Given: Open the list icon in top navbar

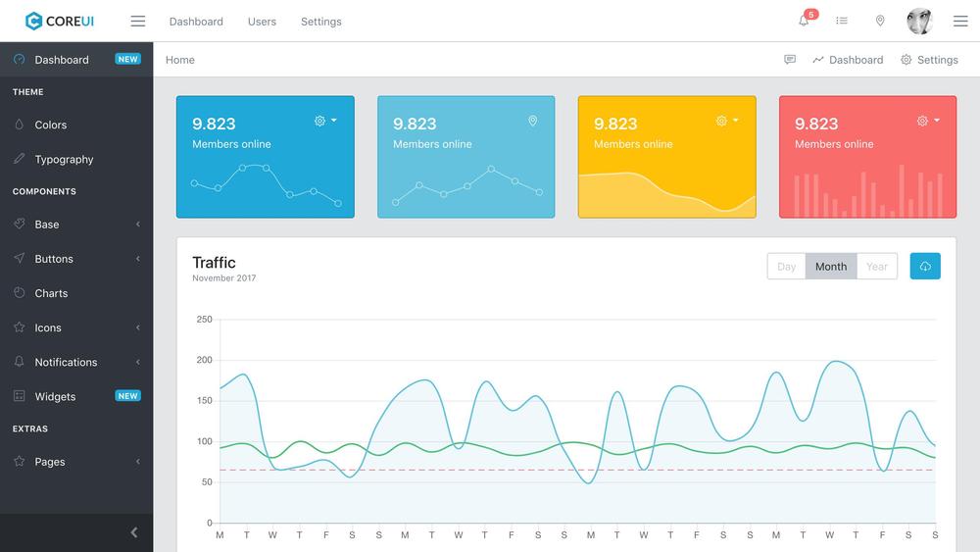Looking at the screenshot, I should point(842,21).
